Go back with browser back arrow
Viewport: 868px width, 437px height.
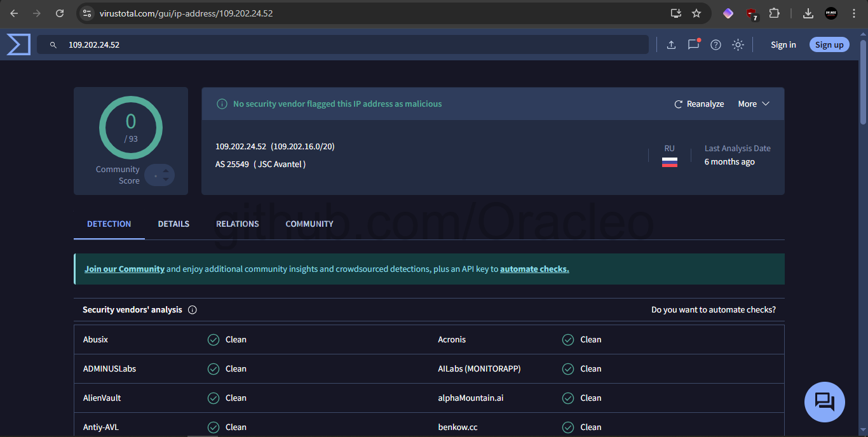click(x=14, y=13)
